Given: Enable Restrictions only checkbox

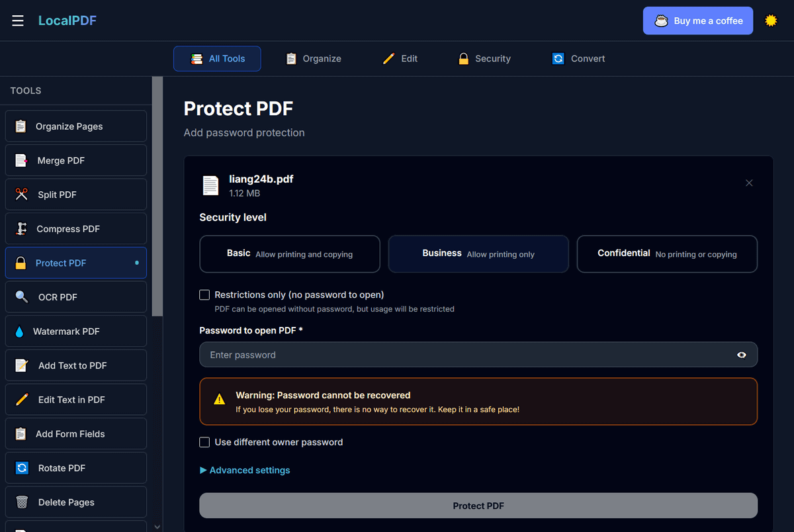Looking at the screenshot, I should click(204, 295).
